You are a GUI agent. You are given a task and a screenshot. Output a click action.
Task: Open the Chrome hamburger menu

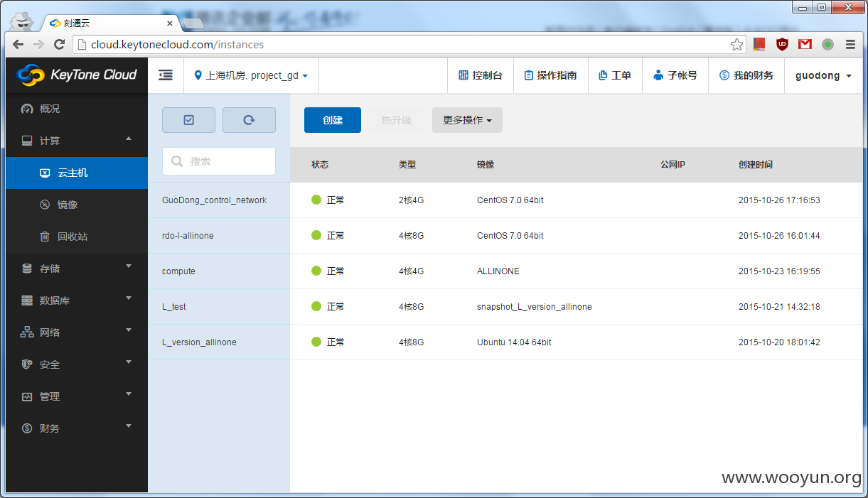coord(850,44)
